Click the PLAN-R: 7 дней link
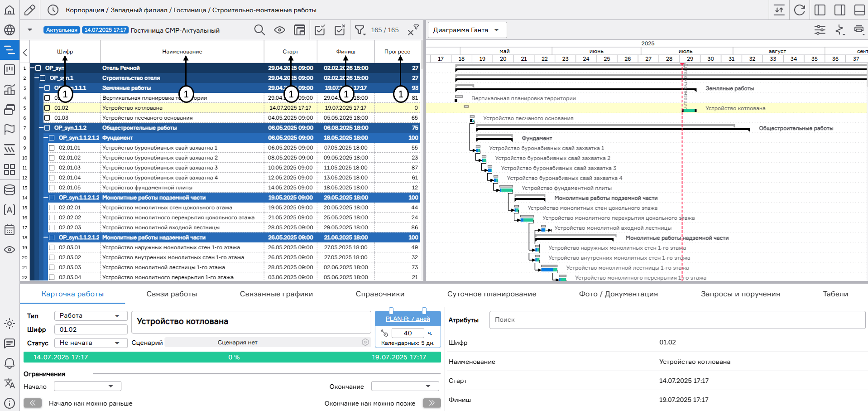 [x=408, y=319]
